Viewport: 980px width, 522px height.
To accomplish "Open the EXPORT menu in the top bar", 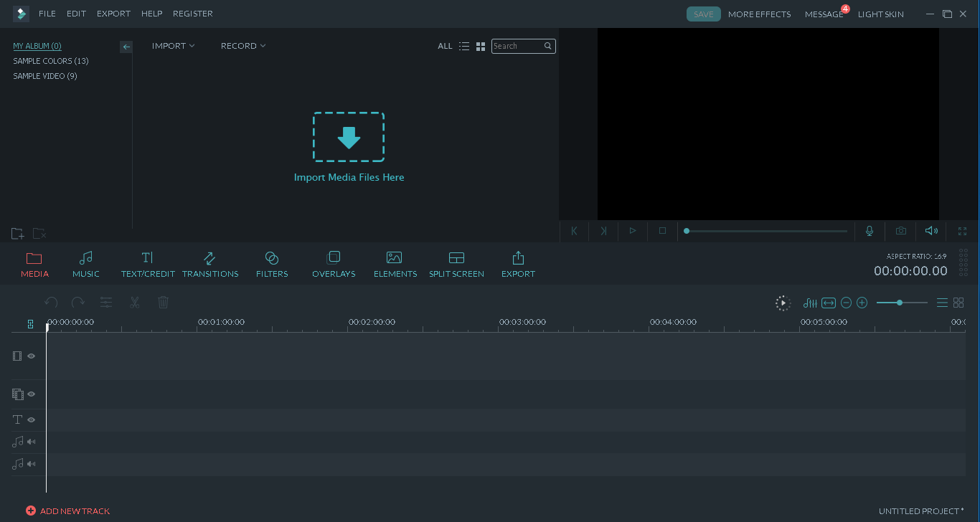I will tap(113, 14).
